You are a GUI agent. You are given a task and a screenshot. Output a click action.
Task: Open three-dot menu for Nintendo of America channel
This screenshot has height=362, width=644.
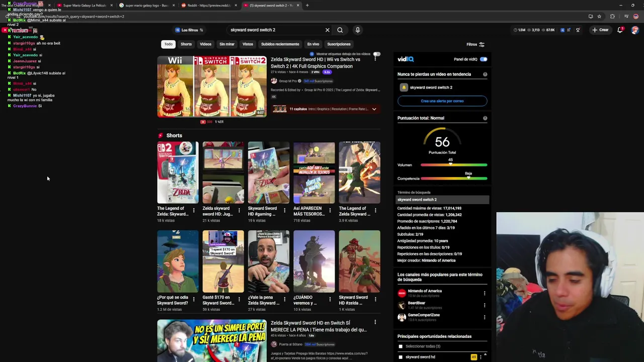coord(485,293)
